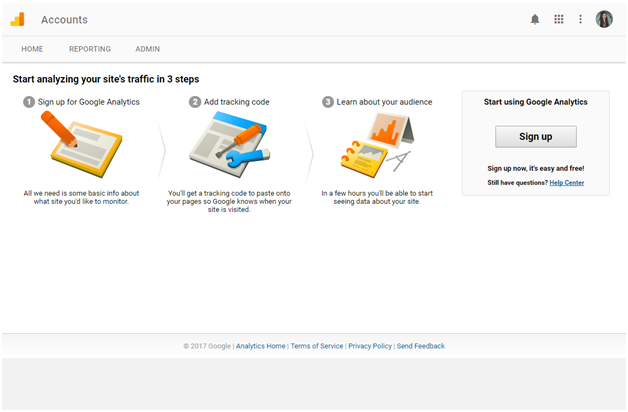The height and width of the screenshot is (412, 628).
Task: Click the step 3 number badge
Action: tap(328, 102)
